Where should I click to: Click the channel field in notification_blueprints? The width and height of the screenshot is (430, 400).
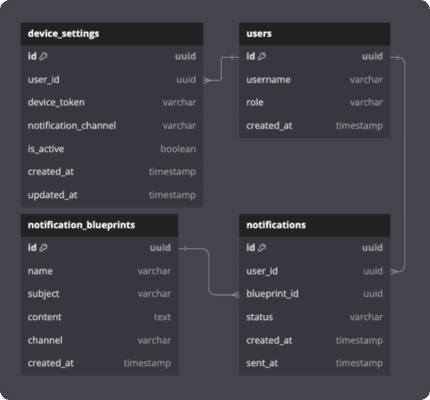pos(99,340)
